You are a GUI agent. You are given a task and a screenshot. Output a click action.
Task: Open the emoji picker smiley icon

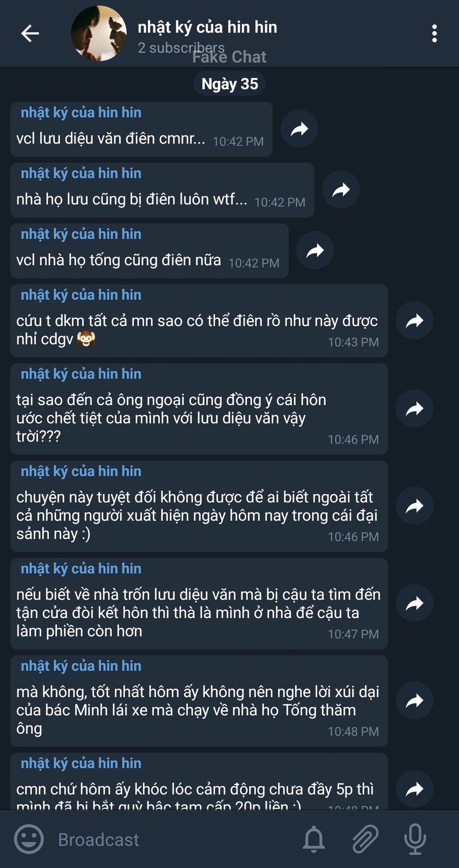click(x=29, y=839)
